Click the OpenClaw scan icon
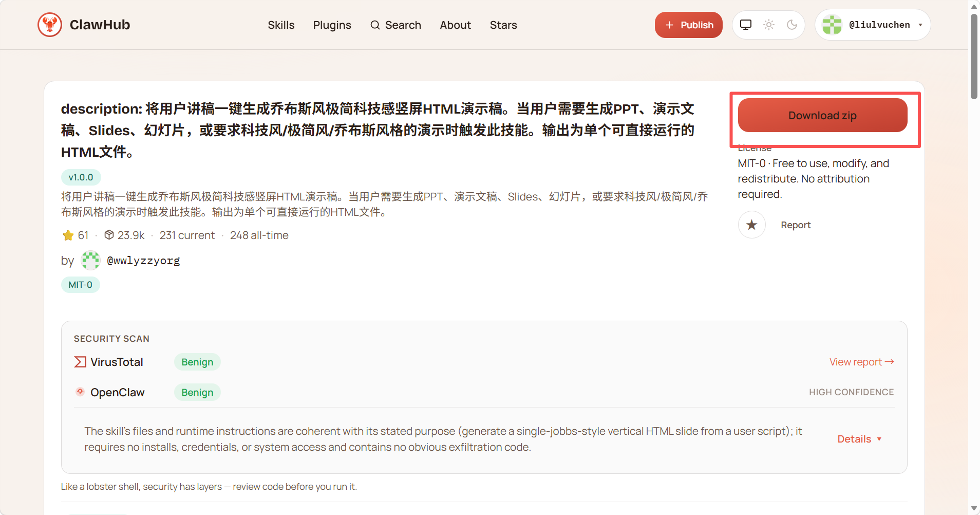Image resolution: width=980 pixels, height=515 pixels. [80, 392]
